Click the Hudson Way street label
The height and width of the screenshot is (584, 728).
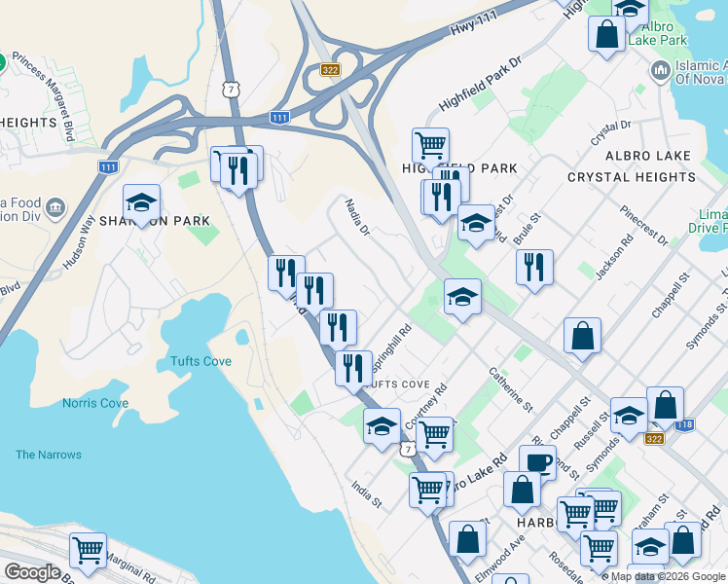[79, 241]
